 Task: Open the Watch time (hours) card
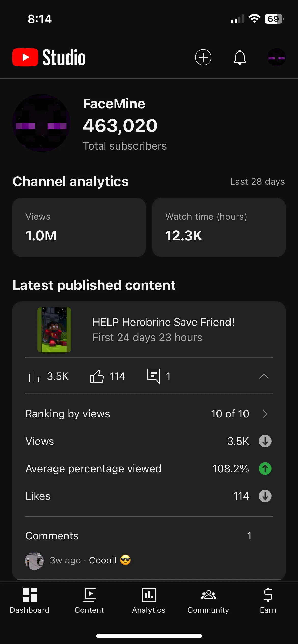pos(219,227)
